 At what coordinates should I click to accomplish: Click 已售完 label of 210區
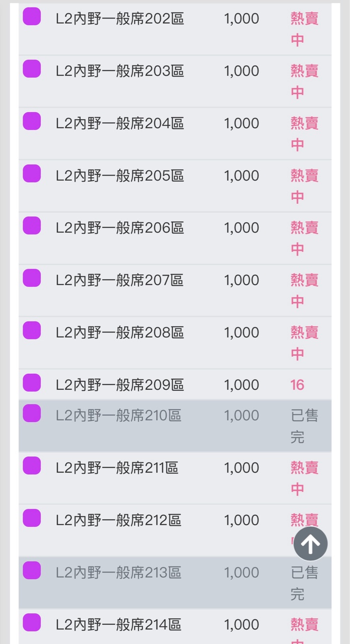(304, 426)
